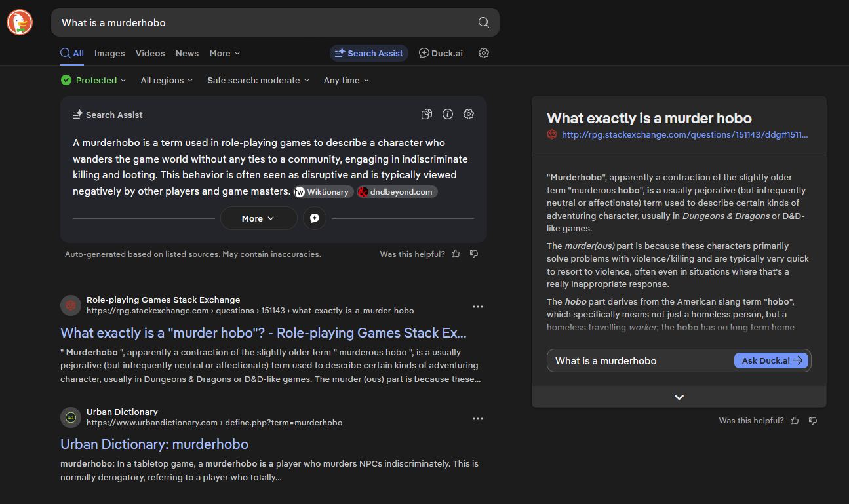Screen dimensions: 849x504
Task: Open the All regions dropdown
Action: (167, 81)
